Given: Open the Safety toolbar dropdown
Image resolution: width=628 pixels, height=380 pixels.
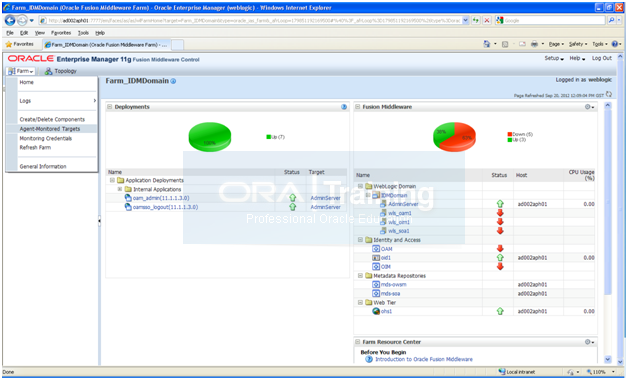Looking at the screenshot, I should pyautogui.click(x=578, y=44).
